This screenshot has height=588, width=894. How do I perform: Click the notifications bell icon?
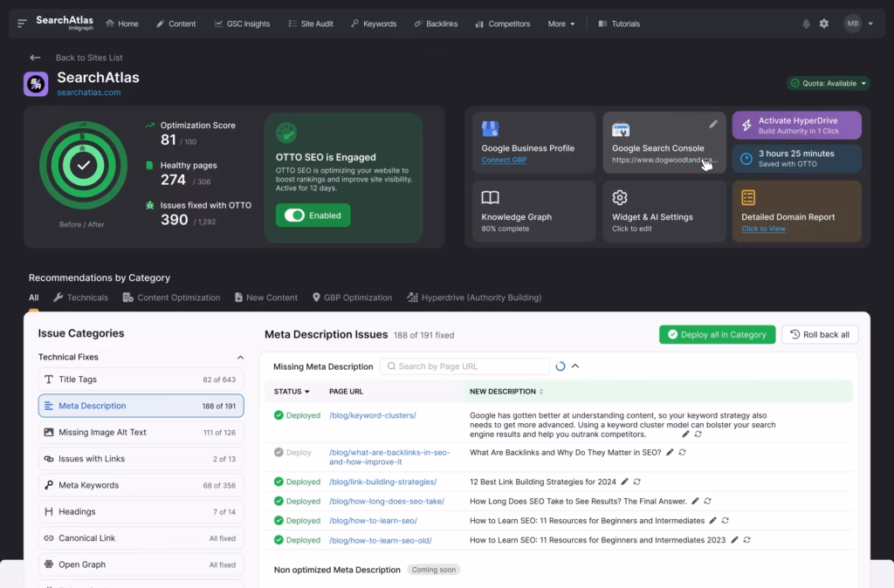(x=806, y=24)
